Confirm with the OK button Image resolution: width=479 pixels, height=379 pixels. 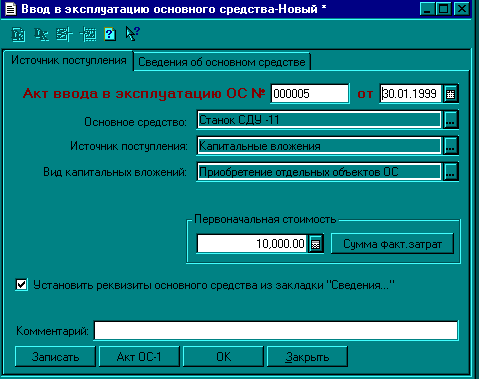[223, 357]
